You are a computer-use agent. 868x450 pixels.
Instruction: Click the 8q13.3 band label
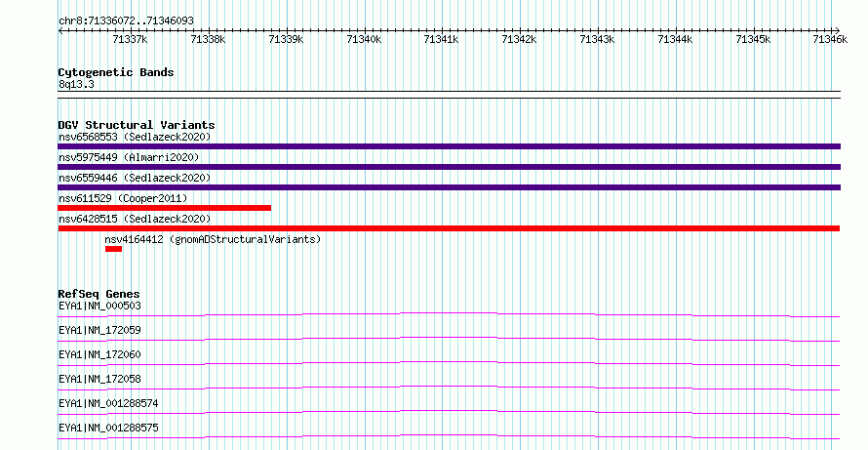pos(76,84)
